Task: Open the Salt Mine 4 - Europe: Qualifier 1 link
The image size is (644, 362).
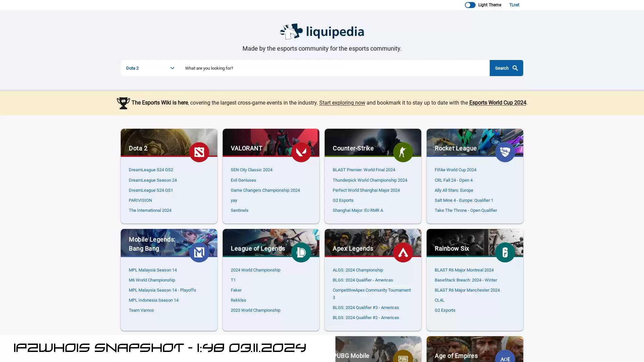Action: tap(464, 200)
